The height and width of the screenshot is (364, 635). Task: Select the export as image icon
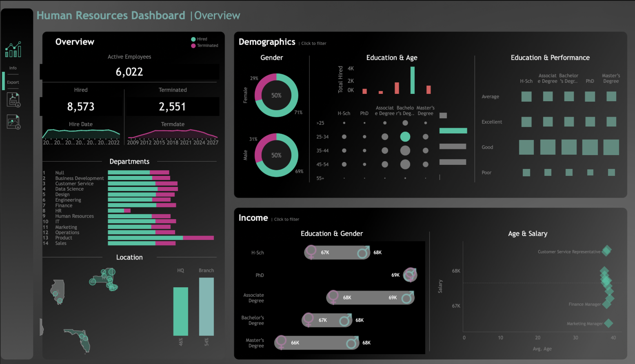[x=12, y=122]
